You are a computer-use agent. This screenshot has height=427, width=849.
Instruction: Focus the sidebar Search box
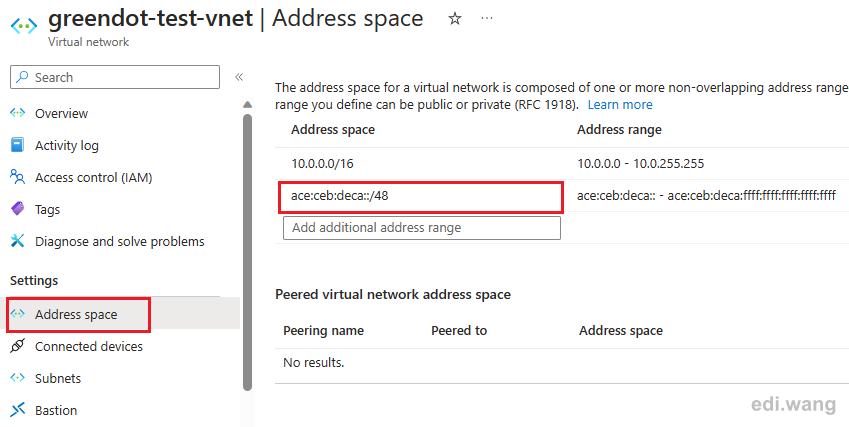[x=115, y=77]
